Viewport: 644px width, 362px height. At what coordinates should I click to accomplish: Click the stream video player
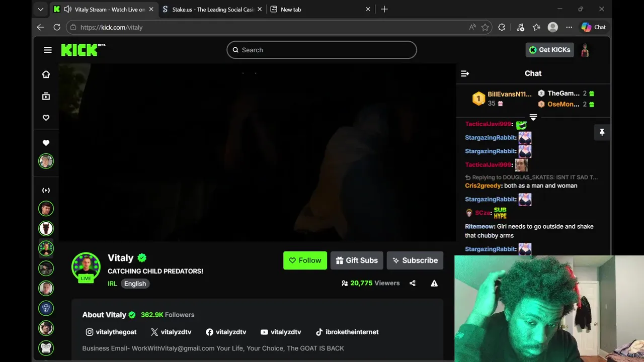click(258, 152)
